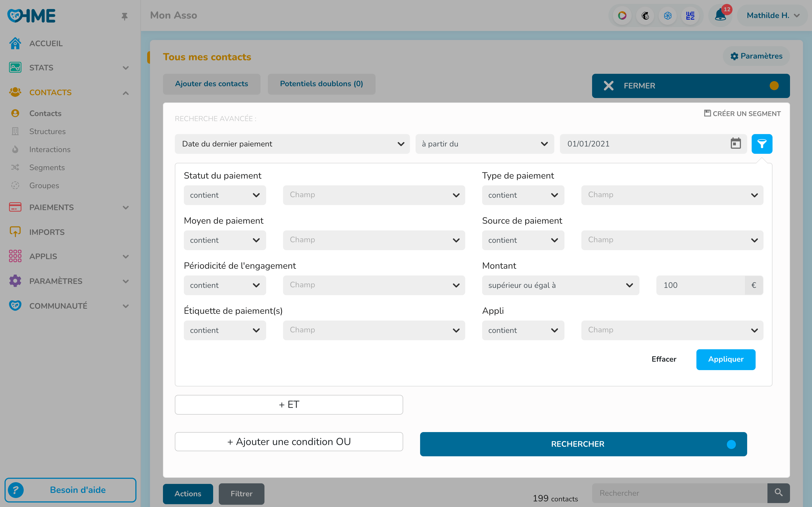
Task: Go to Interactions in the sidebar
Action: click(x=50, y=150)
